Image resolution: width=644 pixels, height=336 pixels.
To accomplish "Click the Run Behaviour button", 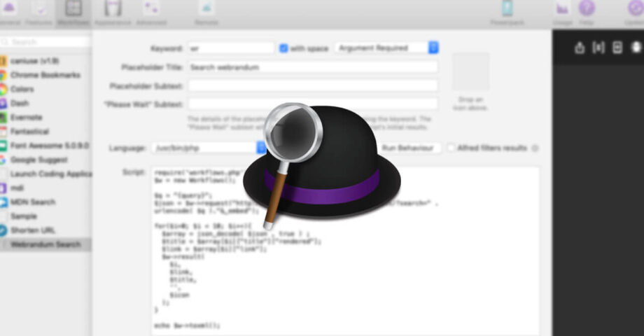I will coord(408,148).
